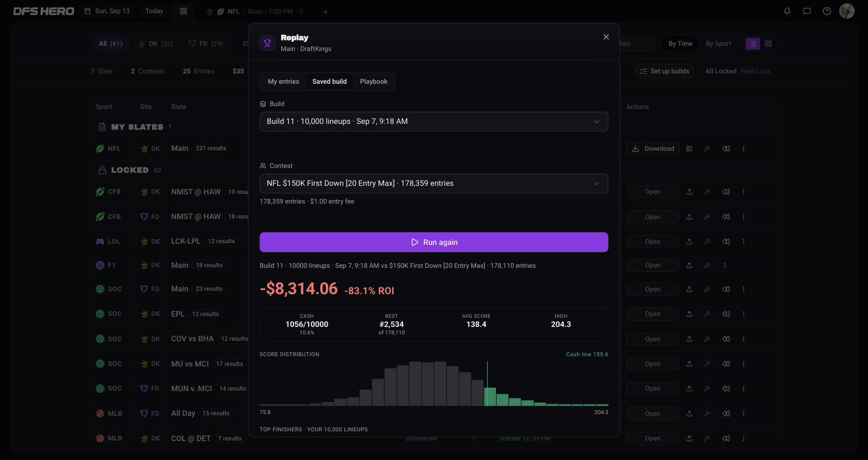
Task: Filter by DK (32) slates
Action: coord(155,44)
